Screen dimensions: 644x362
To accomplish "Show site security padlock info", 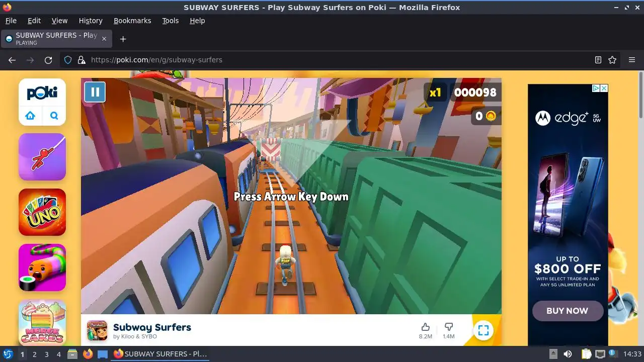I will click(x=82, y=60).
